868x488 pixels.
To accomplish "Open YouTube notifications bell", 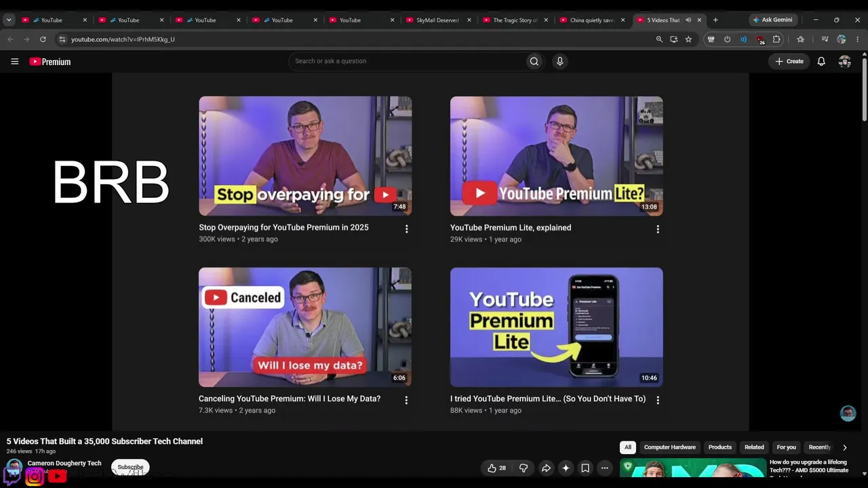I will 821,62.
